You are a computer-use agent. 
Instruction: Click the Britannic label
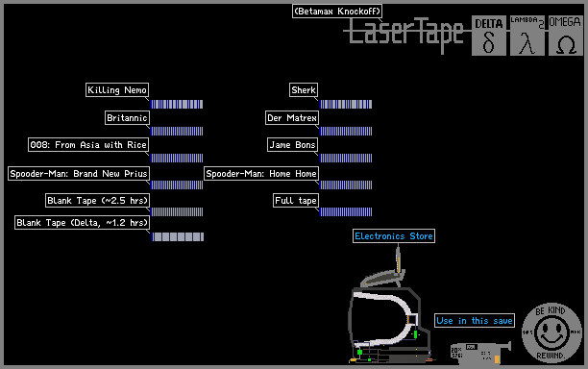point(127,118)
